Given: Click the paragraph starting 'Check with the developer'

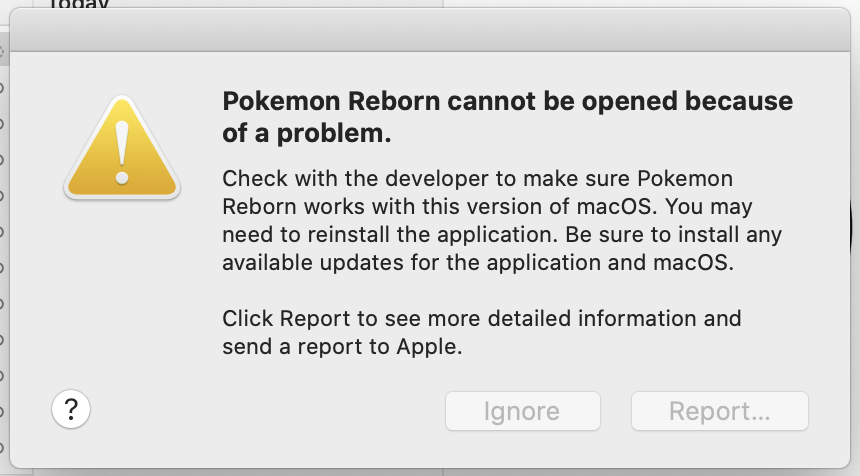Looking at the screenshot, I should [502, 220].
